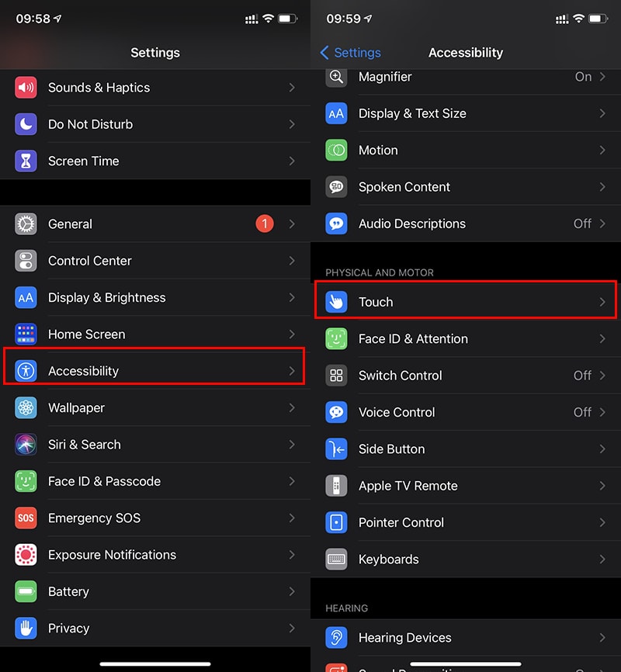Open Do Not Disturb via its chevron

point(292,124)
